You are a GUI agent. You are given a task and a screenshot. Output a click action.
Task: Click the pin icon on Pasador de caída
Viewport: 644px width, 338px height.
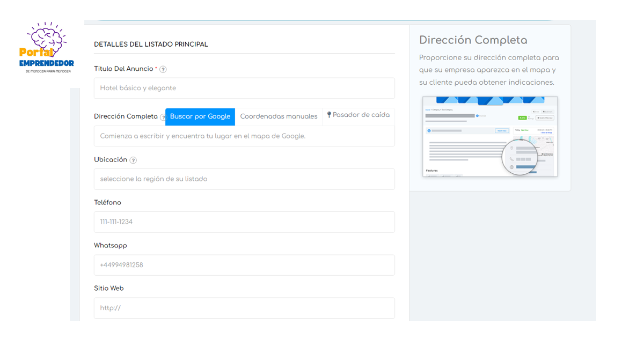click(329, 115)
